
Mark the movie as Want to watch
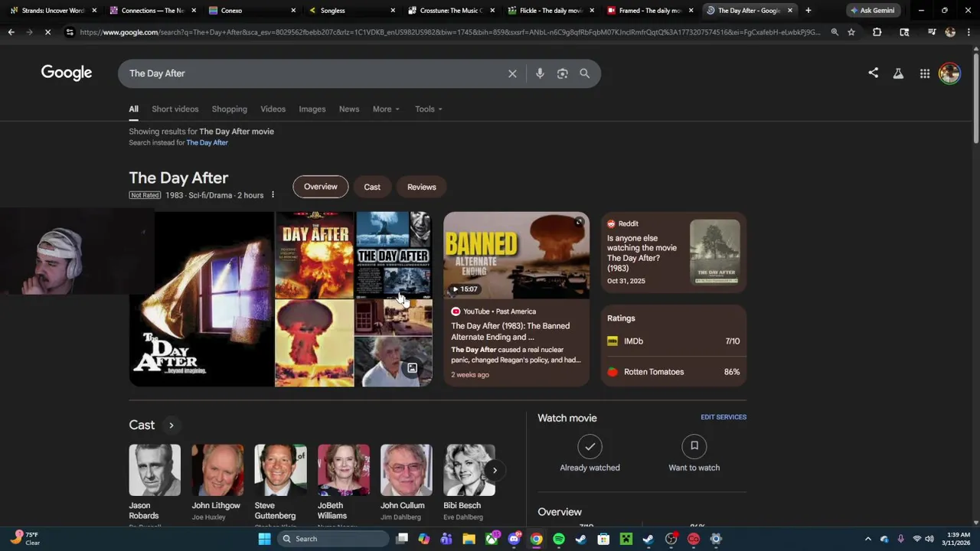(x=694, y=455)
